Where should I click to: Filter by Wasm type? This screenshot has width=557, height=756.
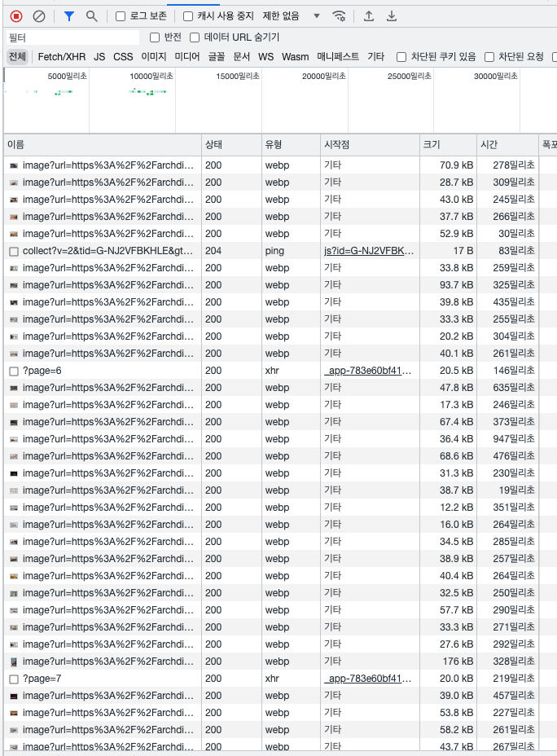[x=295, y=57]
